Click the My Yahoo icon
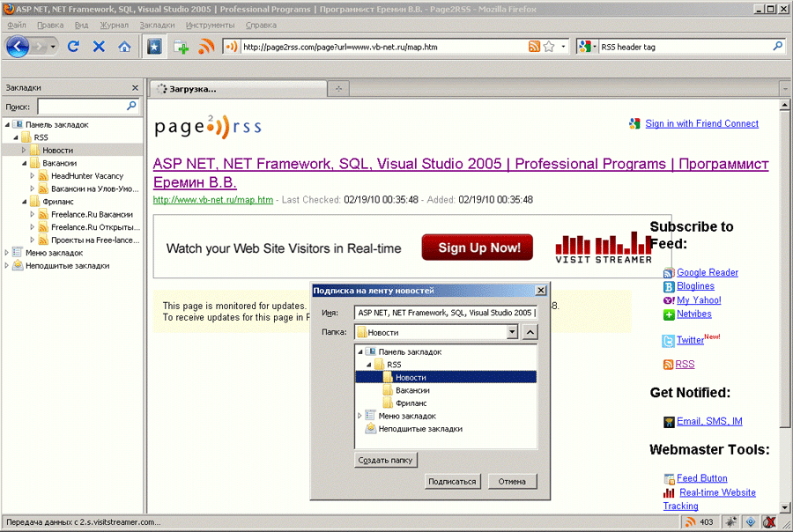 (x=669, y=300)
